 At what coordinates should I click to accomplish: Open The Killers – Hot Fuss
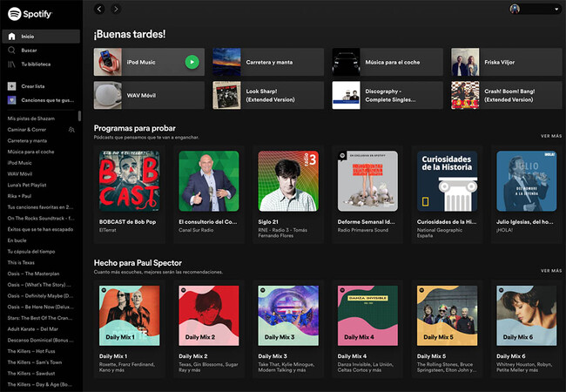[x=31, y=351]
